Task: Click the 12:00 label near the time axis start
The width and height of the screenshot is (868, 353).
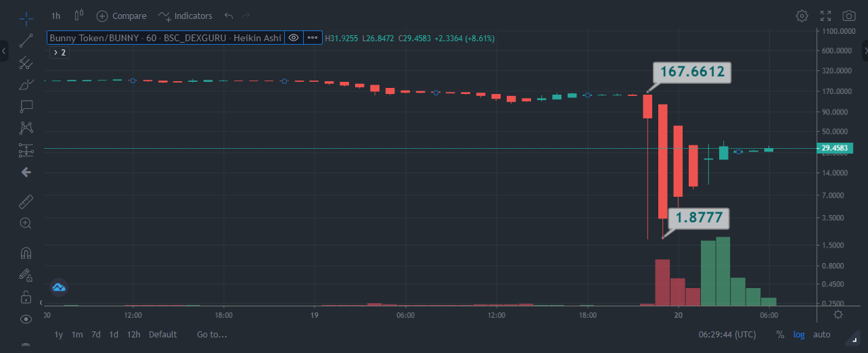Action: 133,315
